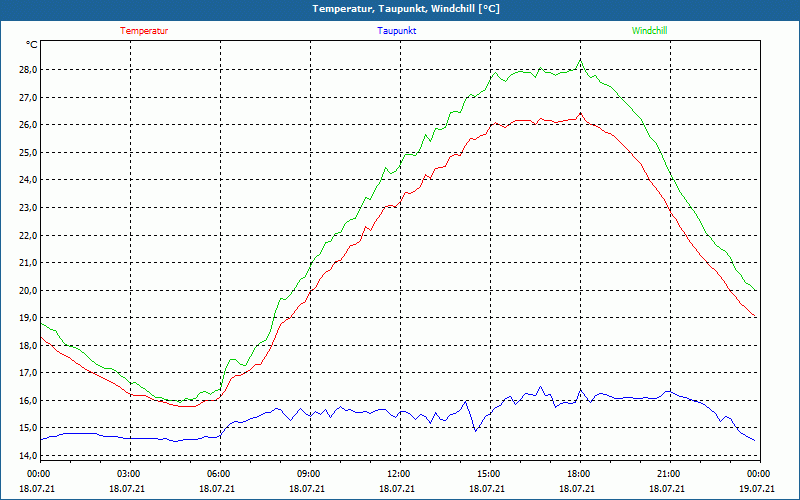Click the 21,0 y-axis value
Viewport: 800px width, 500px height.
pyautogui.click(x=28, y=263)
